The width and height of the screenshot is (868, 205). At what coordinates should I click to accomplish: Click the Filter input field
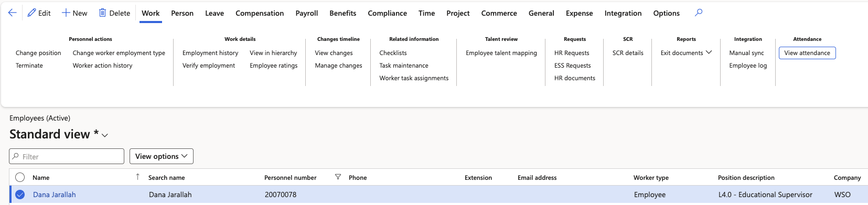point(67,156)
